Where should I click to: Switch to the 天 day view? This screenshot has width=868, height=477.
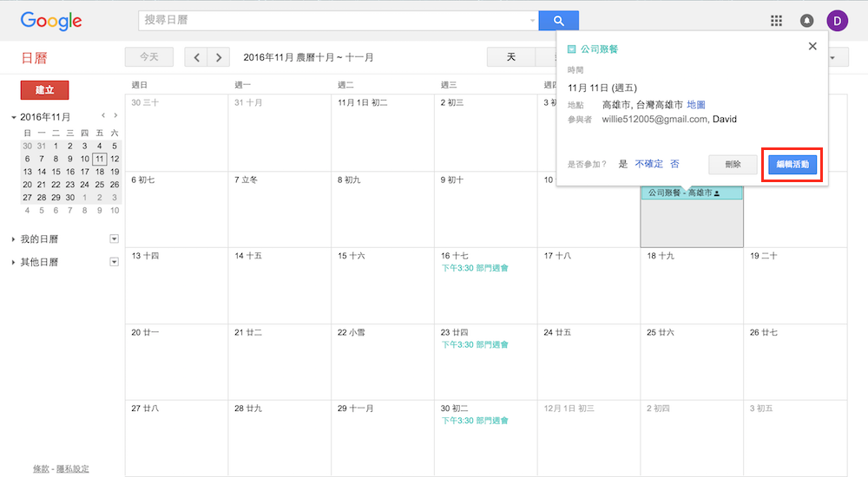tap(510, 57)
